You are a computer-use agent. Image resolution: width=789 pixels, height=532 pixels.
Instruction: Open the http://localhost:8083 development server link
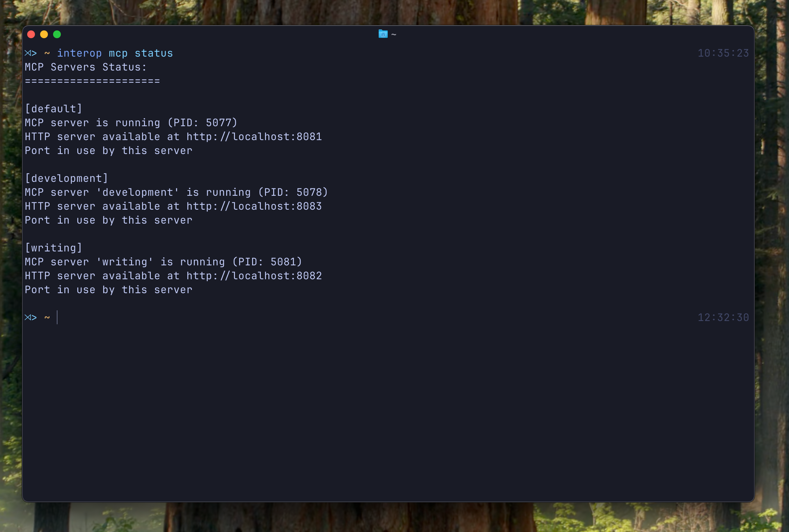[254, 206]
